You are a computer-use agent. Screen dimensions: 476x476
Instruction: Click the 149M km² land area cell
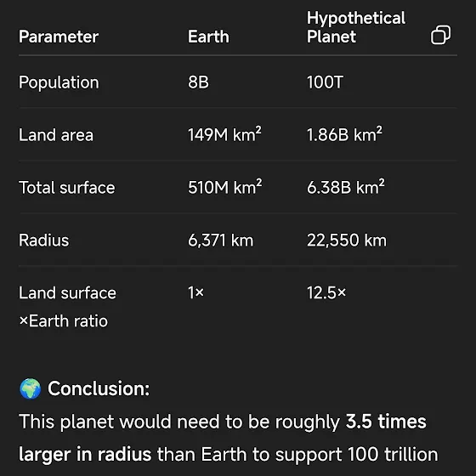click(x=224, y=134)
